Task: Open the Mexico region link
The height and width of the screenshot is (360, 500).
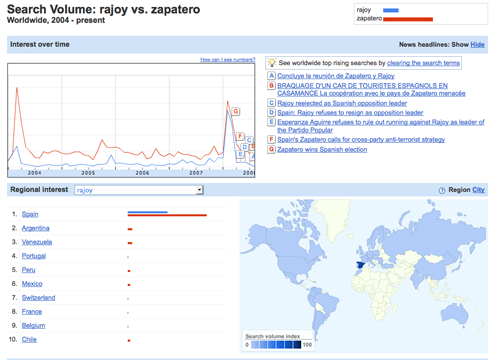Action: point(32,284)
